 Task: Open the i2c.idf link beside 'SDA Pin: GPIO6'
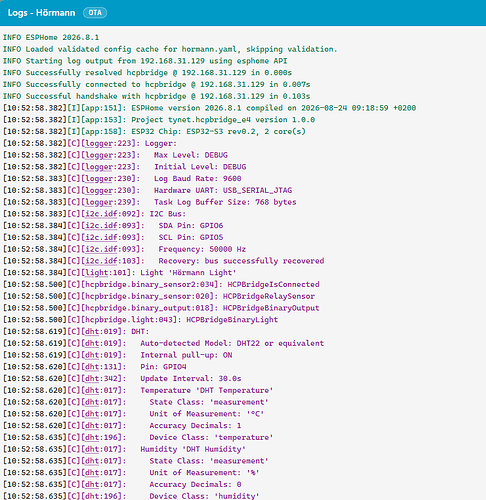pos(101,226)
